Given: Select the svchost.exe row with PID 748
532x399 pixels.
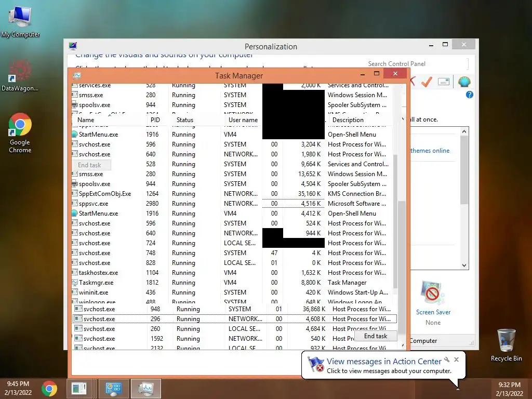Looking at the screenshot, I should pyautogui.click(x=232, y=253).
